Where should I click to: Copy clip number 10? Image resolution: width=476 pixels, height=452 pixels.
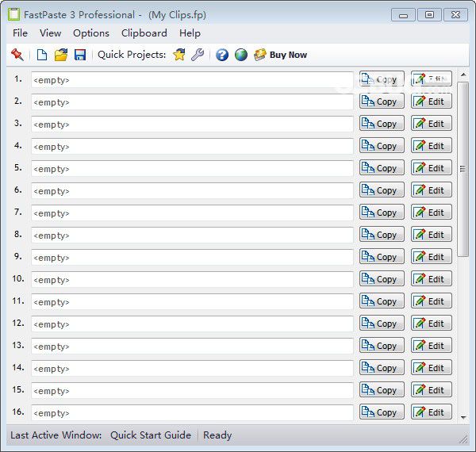click(x=382, y=278)
